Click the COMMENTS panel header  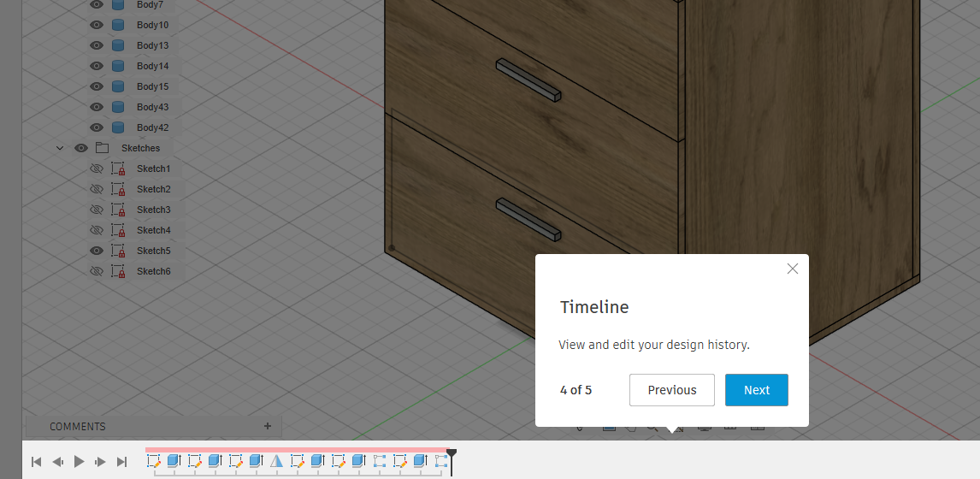(154, 427)
